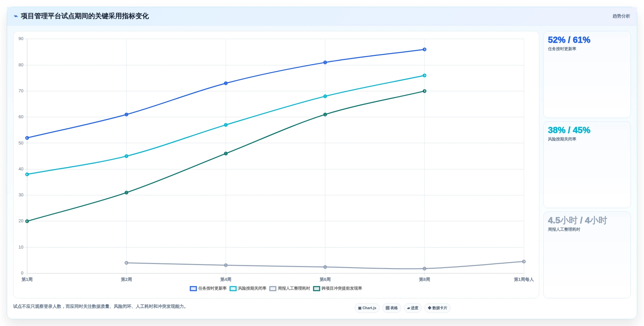This screenshot has width=644, height=326.
Task: Click the 趋势分析 label in the header
Action: click(x=621, y=16)
